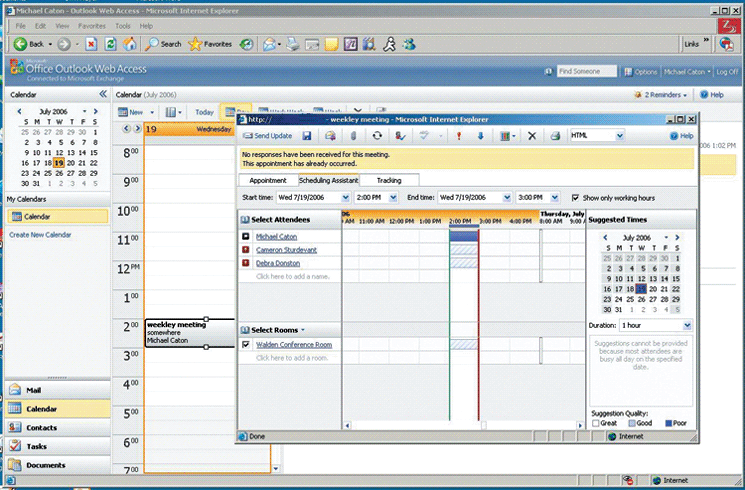Open the Walden Conference Room link
Image resolution: width=745 pixels, height=490 pixels.
pos(294,345)
